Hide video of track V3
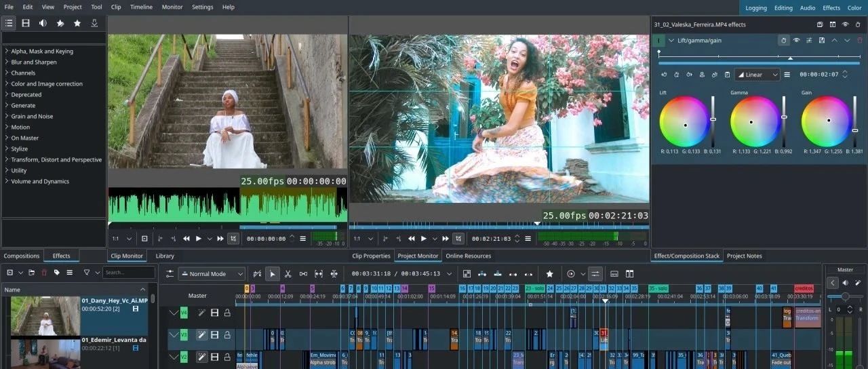868x369 pixels. click(214, 335)
